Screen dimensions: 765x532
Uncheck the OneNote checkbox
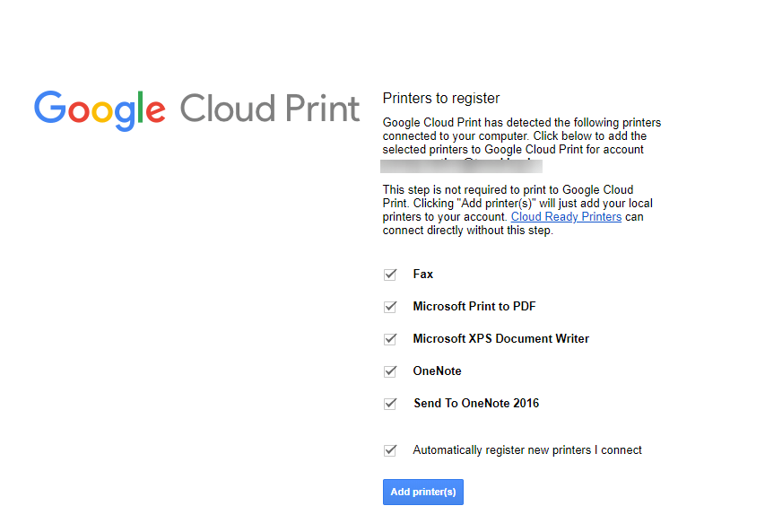coord(390,371)
